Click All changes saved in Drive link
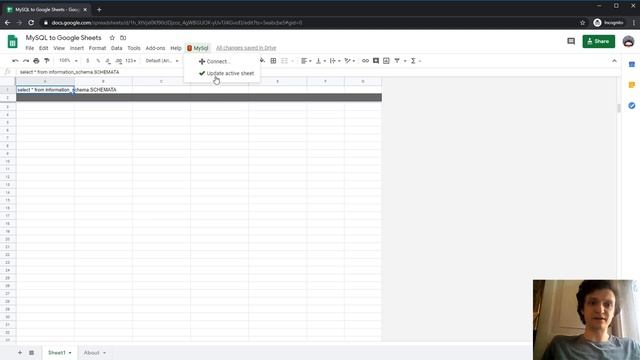The image size is (640, 360). [x=246, y=48]
